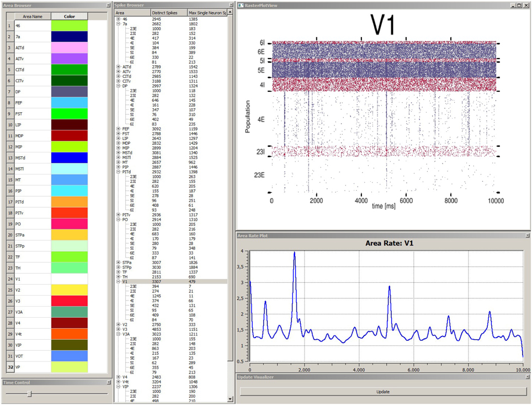Open the FEF color swatch
The width and height of the screenshot is (532, 405).
69,103
